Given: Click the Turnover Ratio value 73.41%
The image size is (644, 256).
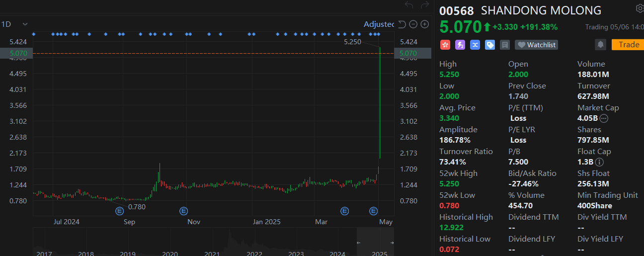Looking at the screenshot, I should (453, 162).
